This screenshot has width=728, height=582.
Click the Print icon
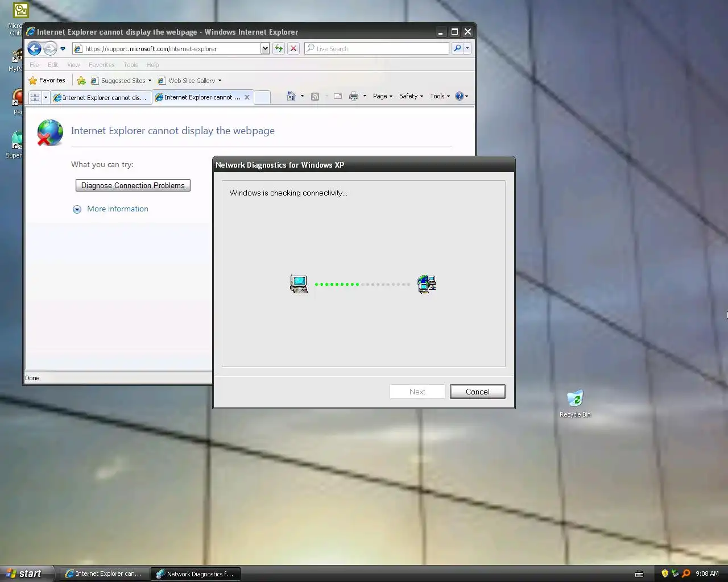tap(354, 96)
